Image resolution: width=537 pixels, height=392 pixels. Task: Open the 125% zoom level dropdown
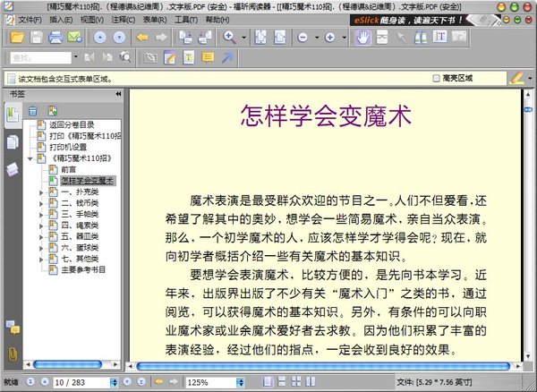[x=241, y=382]
